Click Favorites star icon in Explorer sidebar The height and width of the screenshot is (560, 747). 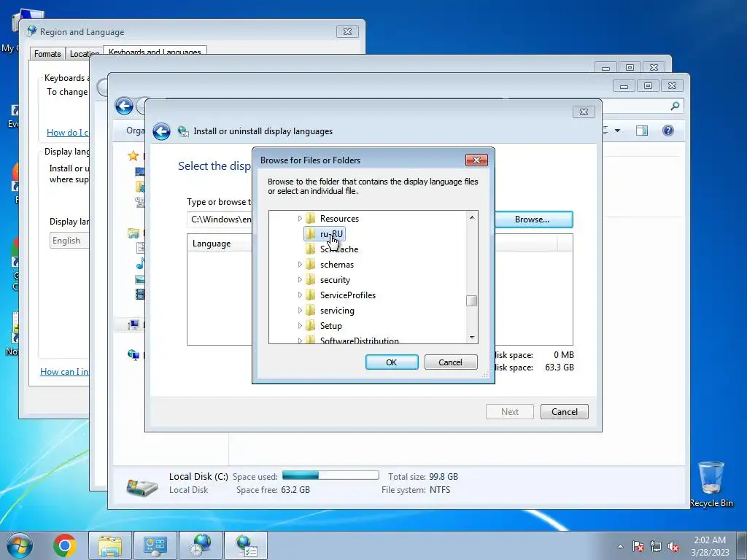[x=133, y=156]
